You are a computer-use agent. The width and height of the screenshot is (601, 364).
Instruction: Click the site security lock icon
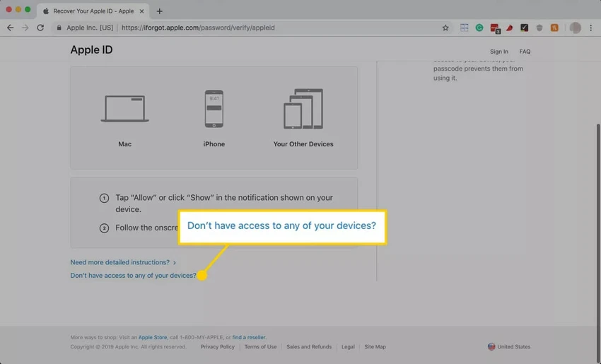click(x=59, y=28)
